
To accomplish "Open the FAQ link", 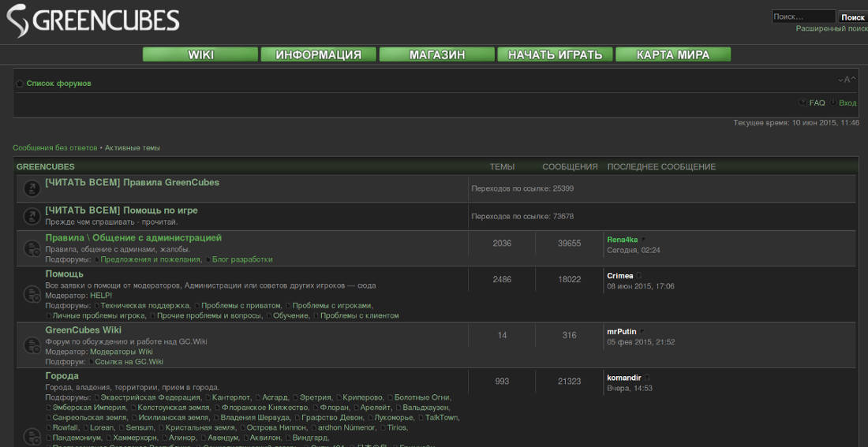I will click(x=817, y=103).
